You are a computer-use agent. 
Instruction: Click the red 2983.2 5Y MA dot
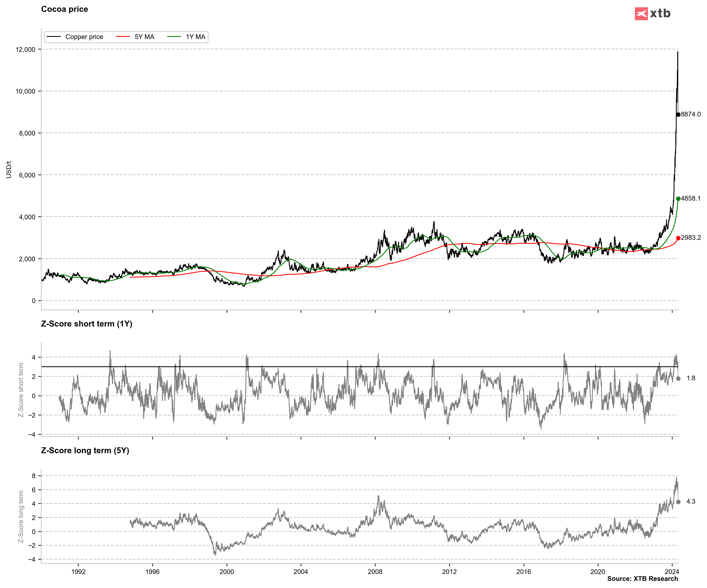pos(678,238)
